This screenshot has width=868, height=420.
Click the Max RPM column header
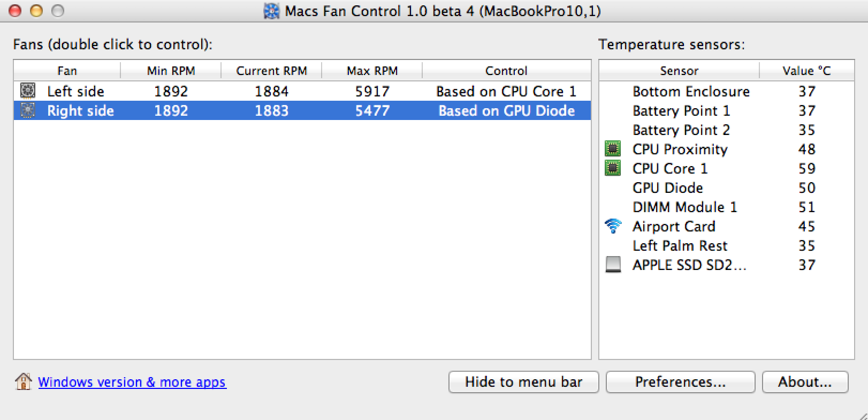pos(372,71)
